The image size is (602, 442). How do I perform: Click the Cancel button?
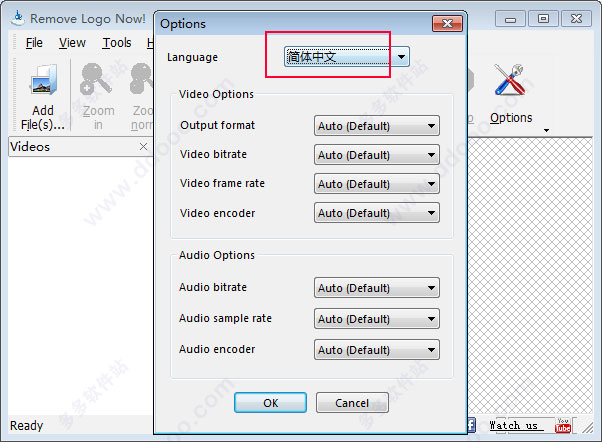tap(352, 403)
